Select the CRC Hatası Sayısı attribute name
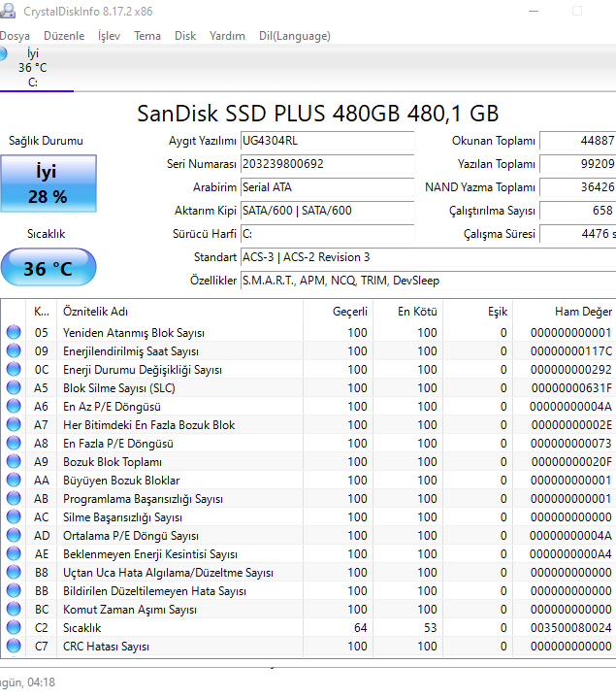The width and height of the screenshot is (616, 698). [106, 647]
